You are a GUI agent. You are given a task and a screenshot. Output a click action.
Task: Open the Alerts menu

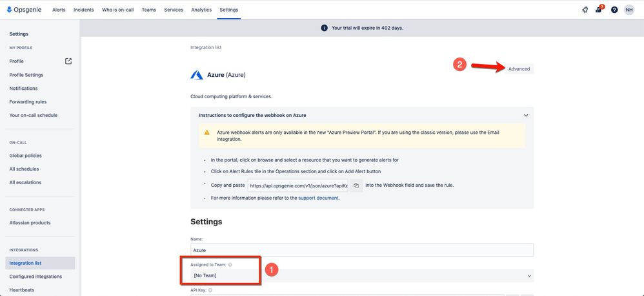point(59,10)
